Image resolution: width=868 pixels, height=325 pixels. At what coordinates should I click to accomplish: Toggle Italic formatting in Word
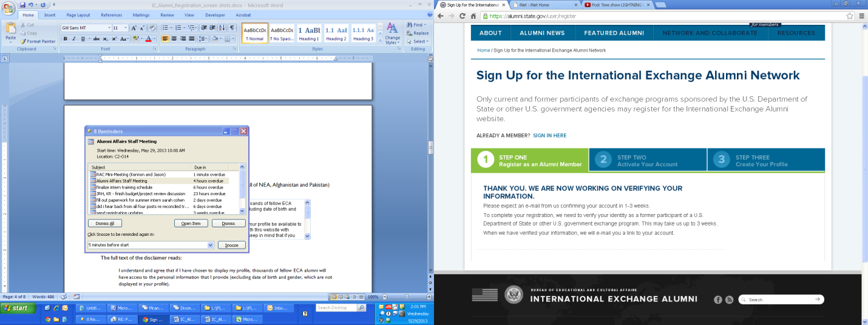coord(73,39)
